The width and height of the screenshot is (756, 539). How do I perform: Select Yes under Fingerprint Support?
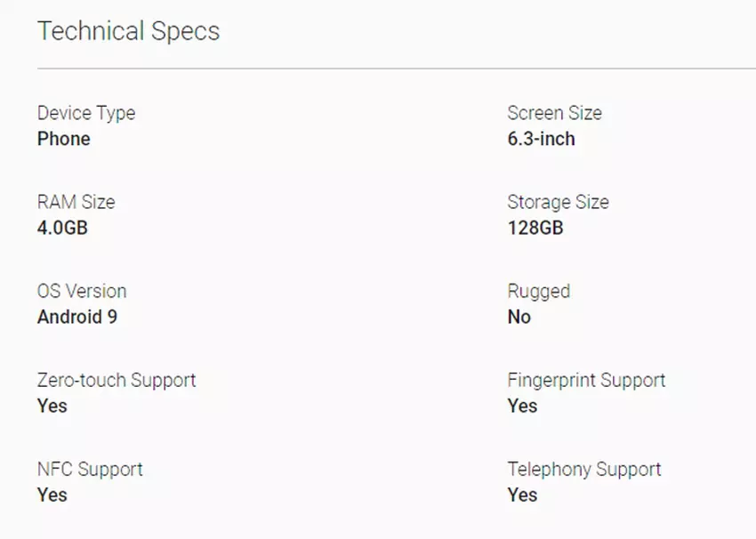pyautogui.click(x=522, y=406)
